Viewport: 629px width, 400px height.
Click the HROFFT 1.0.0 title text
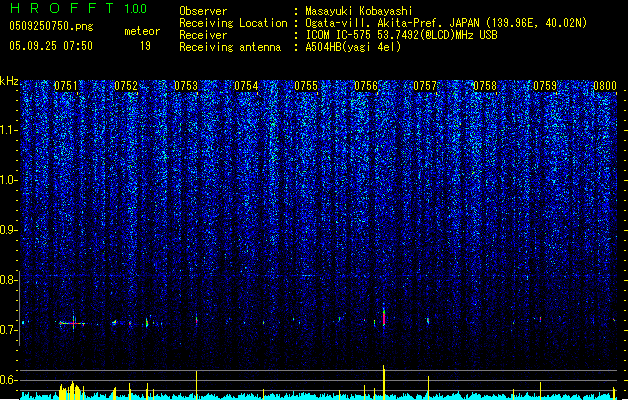[79, 8]
